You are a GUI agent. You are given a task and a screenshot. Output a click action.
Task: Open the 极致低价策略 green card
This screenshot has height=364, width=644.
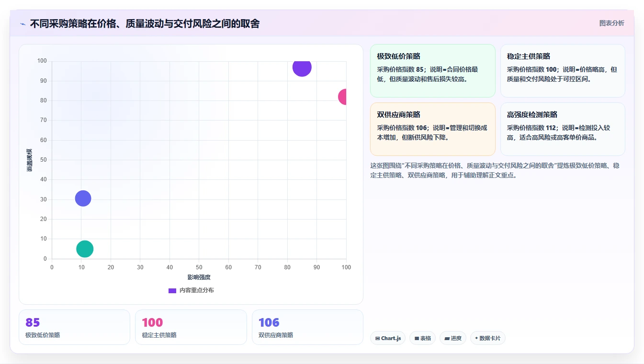pos(433,71)
